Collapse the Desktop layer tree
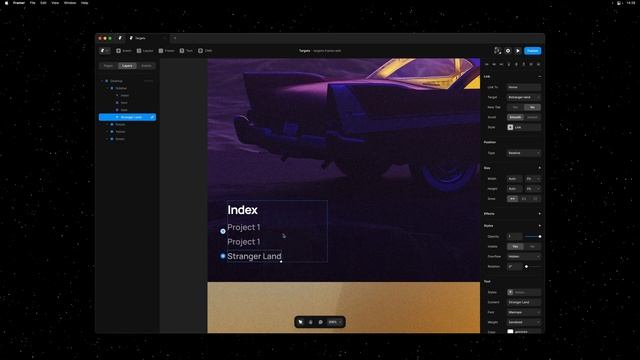640x360 pixels. coord(102,81)
